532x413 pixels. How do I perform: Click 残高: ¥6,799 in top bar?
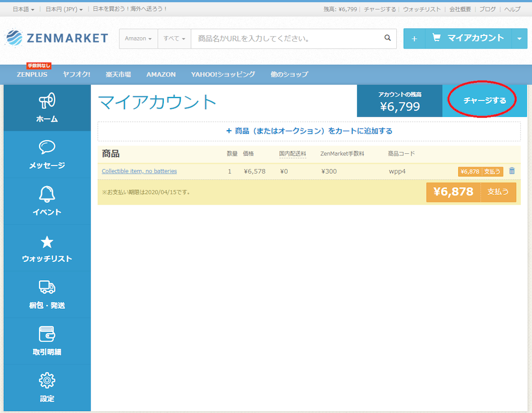tap(340, 10)
